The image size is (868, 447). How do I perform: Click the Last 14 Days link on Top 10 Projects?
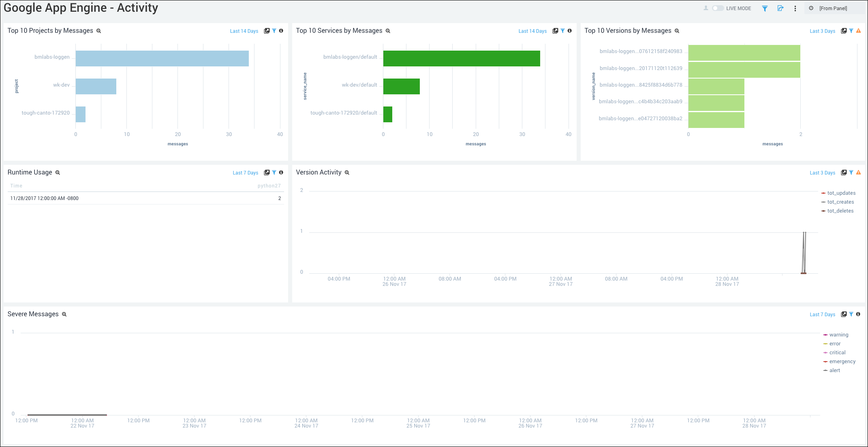click(244, 31)
